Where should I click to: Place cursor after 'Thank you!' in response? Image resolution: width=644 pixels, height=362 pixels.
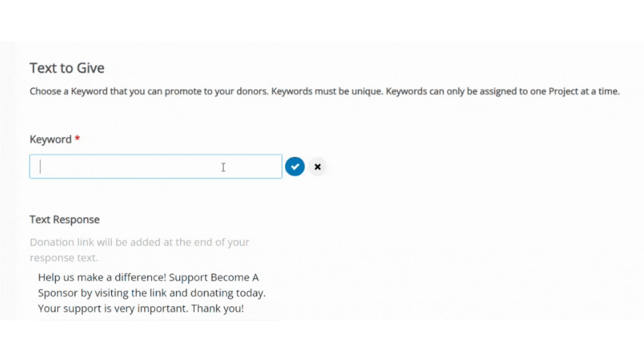click(x=244, y=308)
